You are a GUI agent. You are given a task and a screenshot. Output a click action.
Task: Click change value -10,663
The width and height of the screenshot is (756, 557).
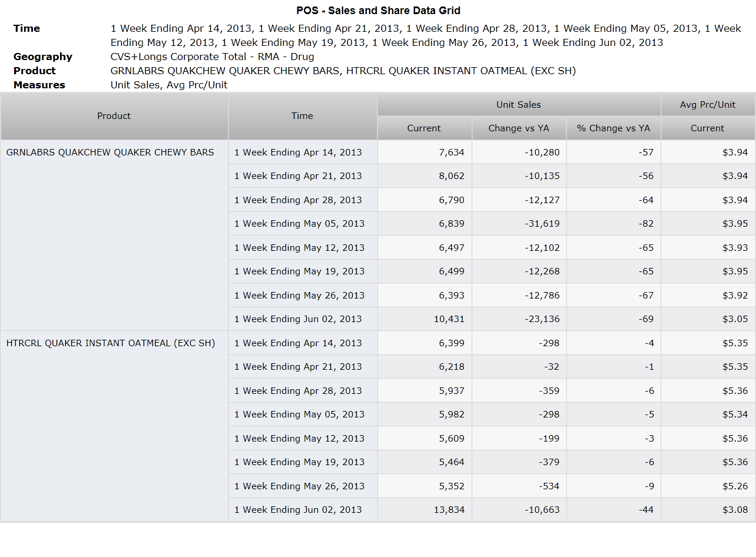coord(519,509)
